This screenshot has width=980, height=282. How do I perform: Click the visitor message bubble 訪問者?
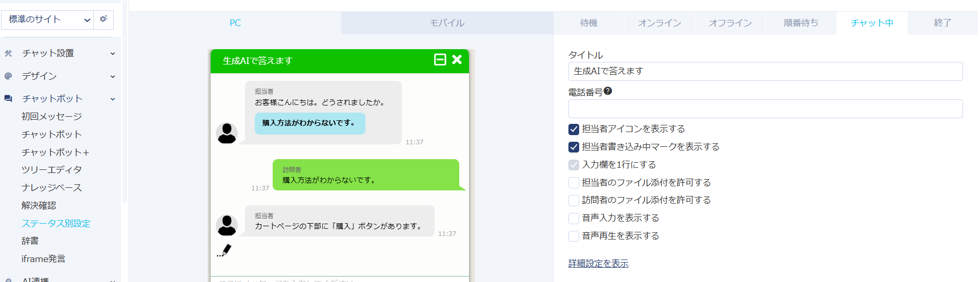point(366,175)
